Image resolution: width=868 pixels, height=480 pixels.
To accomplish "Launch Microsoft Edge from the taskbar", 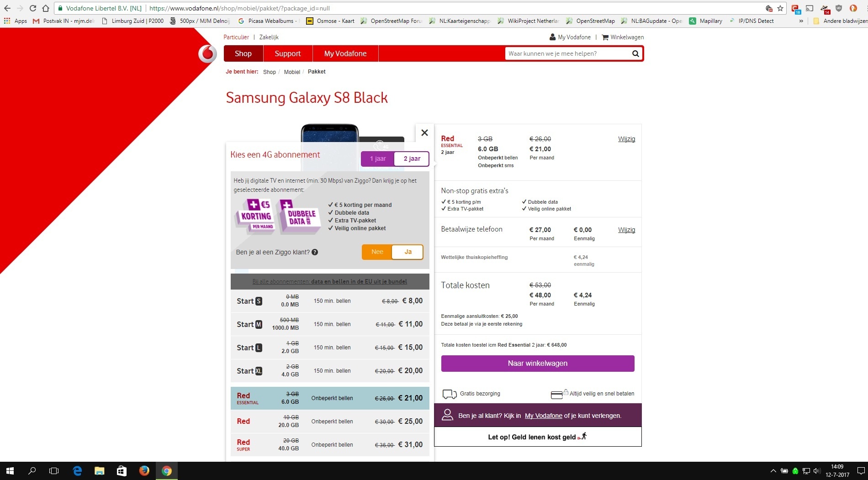I will (77, 471).
